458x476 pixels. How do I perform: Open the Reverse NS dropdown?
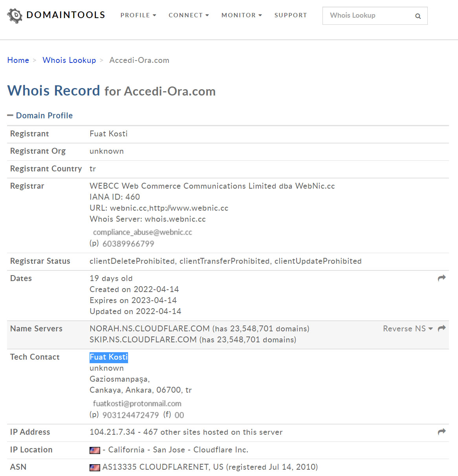click(408, 329)
